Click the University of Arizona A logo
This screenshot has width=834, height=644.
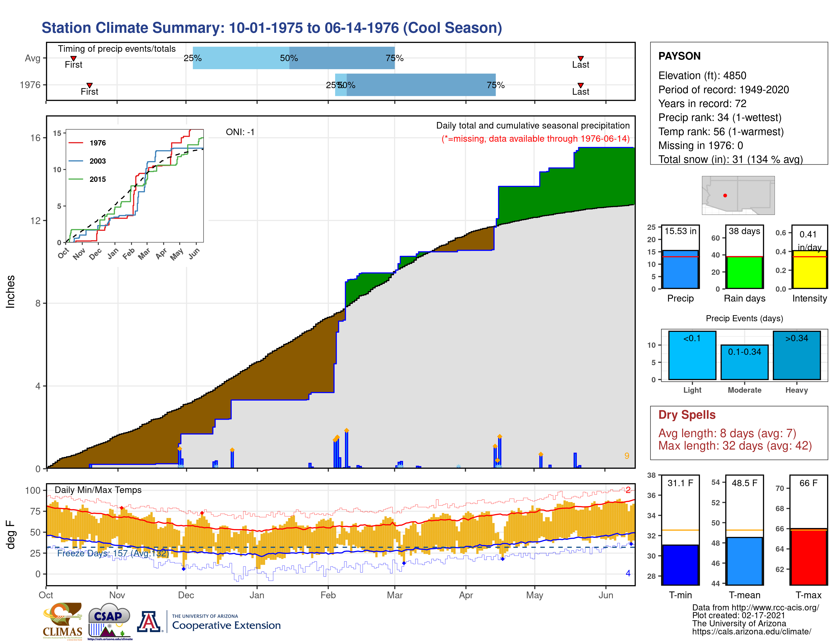(149, 622)
